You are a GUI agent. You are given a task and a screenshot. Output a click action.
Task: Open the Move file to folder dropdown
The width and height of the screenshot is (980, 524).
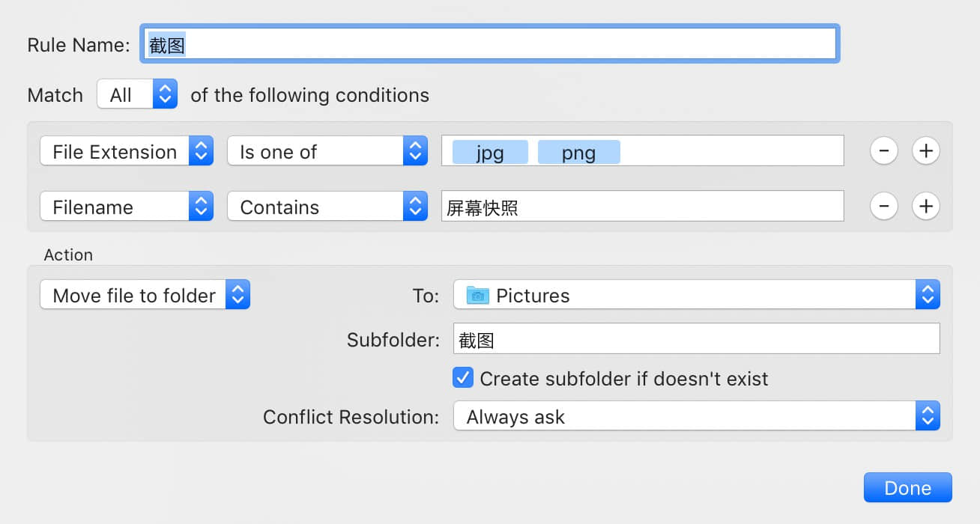[x=145, y=294]
